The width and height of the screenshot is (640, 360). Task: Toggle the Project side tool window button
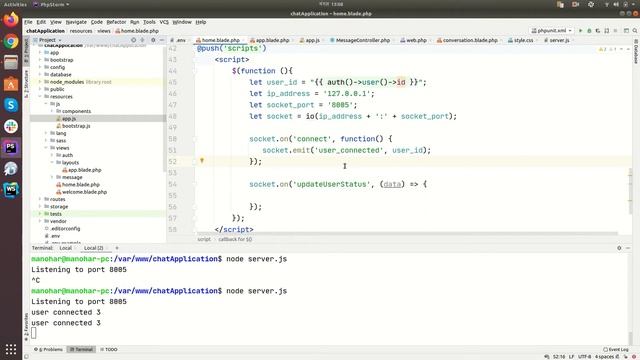click(27, 51)
